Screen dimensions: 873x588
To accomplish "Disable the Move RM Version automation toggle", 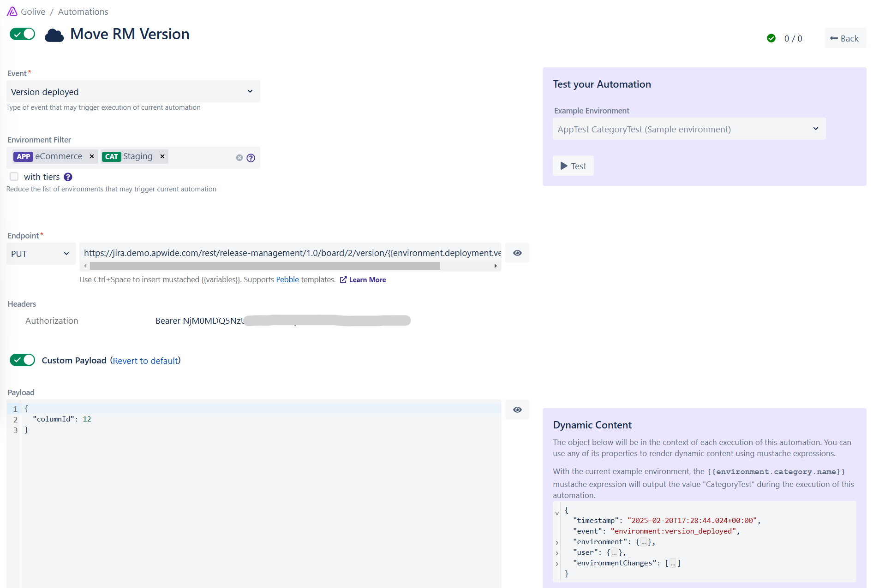I will (23, 34).
